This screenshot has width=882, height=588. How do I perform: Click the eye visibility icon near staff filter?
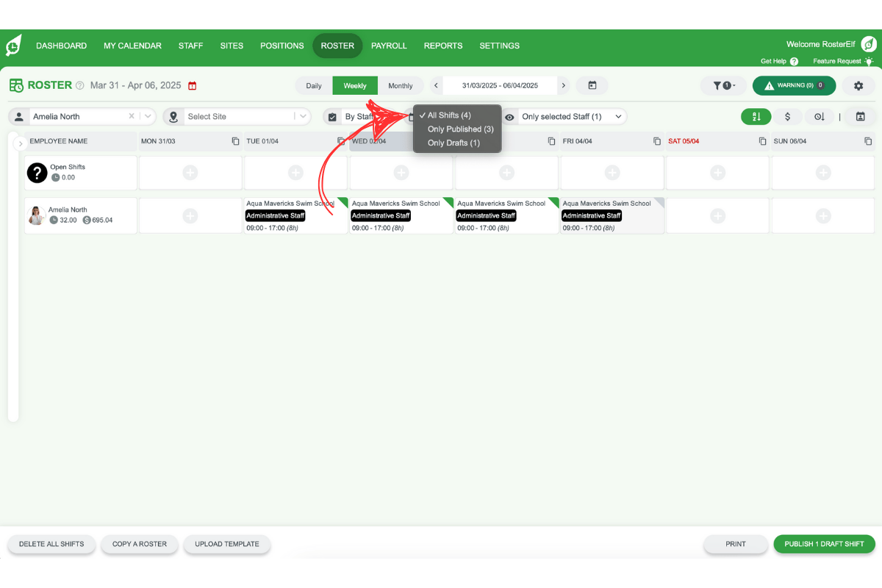510,116
